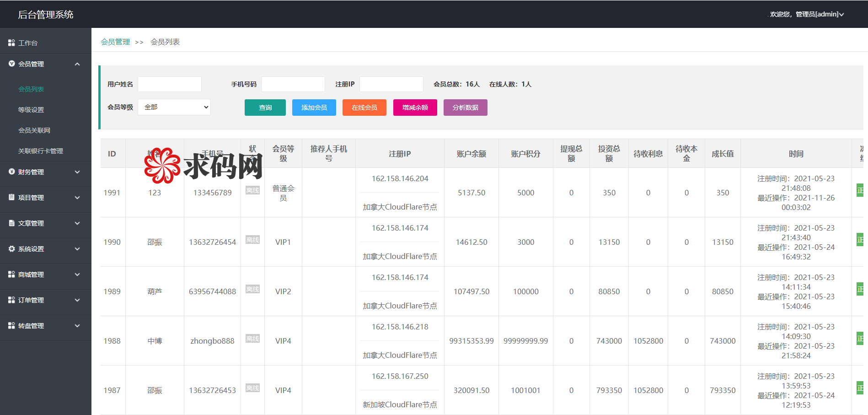Screen dimensions: 868x415
Task: Open the 分析数据 analysis button
Action: point(465,108)
